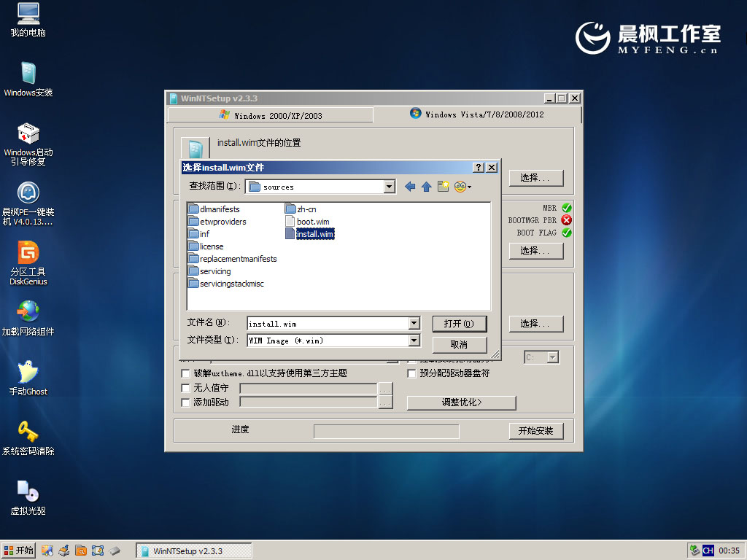
Task: Open the 开始 start menu
Action: [x=18, y=551]
